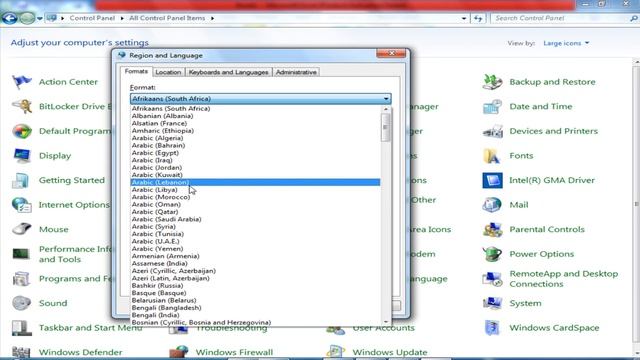Select Basque (Basque) in the list

pos(255,293)
